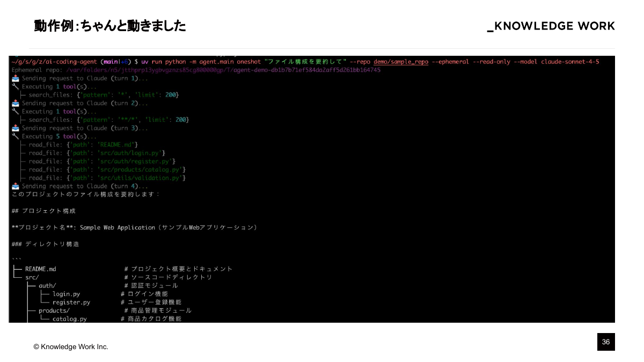
Task: Click the wrench icon beside Executing 1 tool(s)
Action: click(15, 86)
